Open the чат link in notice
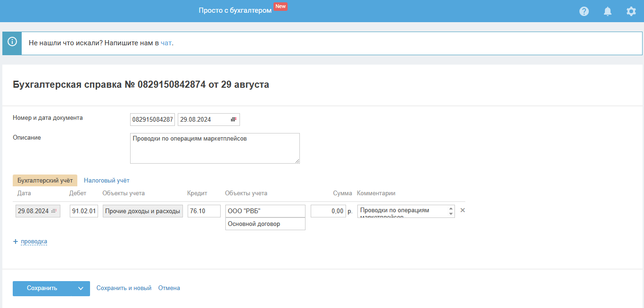This screenshot has width=644, height=308. pyautogui.click(x=166, y=43)
